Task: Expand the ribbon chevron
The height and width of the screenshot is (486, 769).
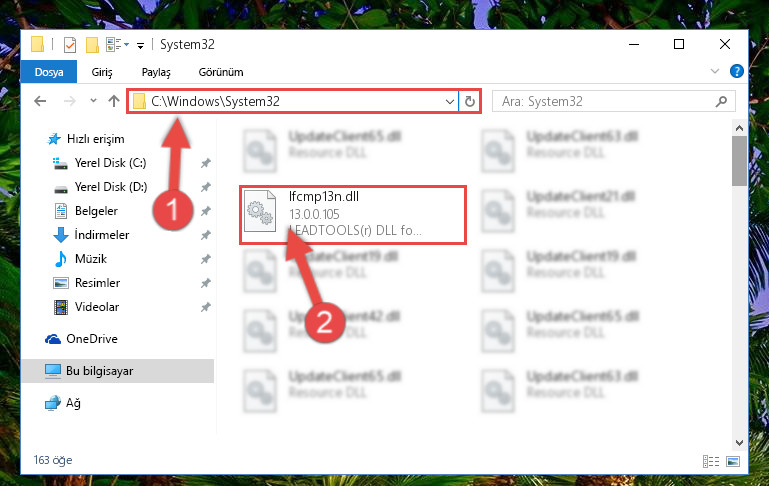Action: (x=715, y=72)
